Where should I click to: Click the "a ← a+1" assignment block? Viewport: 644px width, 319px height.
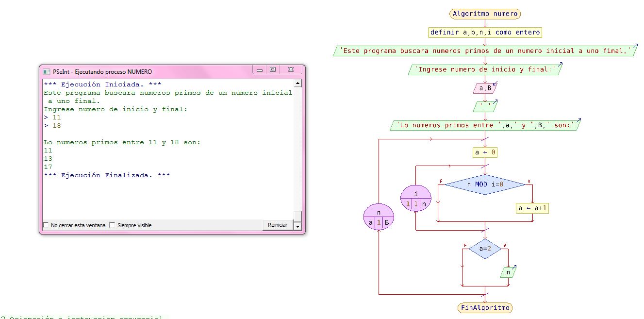point(532,208)
